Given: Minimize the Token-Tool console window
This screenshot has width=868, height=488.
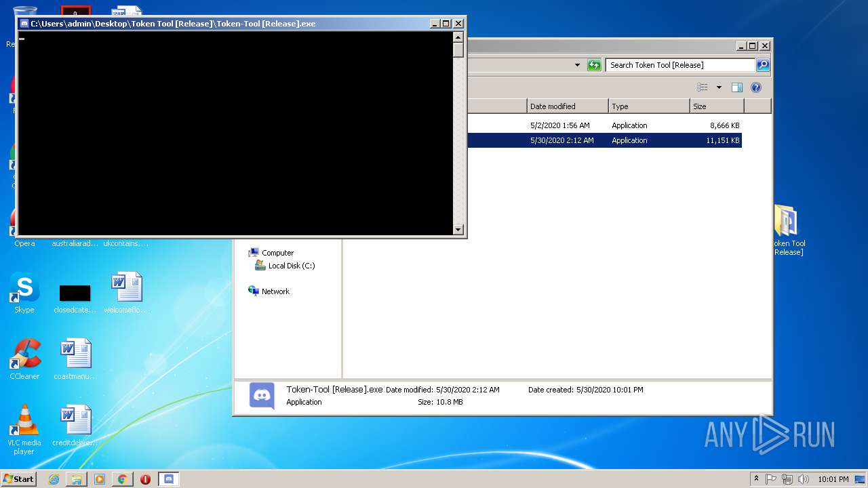Looking at the screenshot, I should (x=435, y=24).
